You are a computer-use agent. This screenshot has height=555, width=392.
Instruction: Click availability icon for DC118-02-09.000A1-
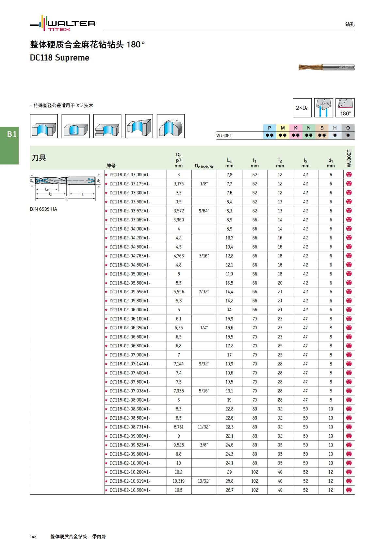(x=349, y=436)
